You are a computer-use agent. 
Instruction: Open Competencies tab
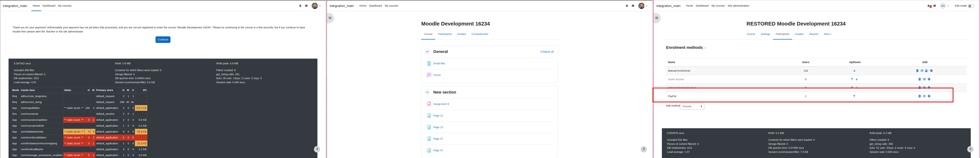(480, 34)
